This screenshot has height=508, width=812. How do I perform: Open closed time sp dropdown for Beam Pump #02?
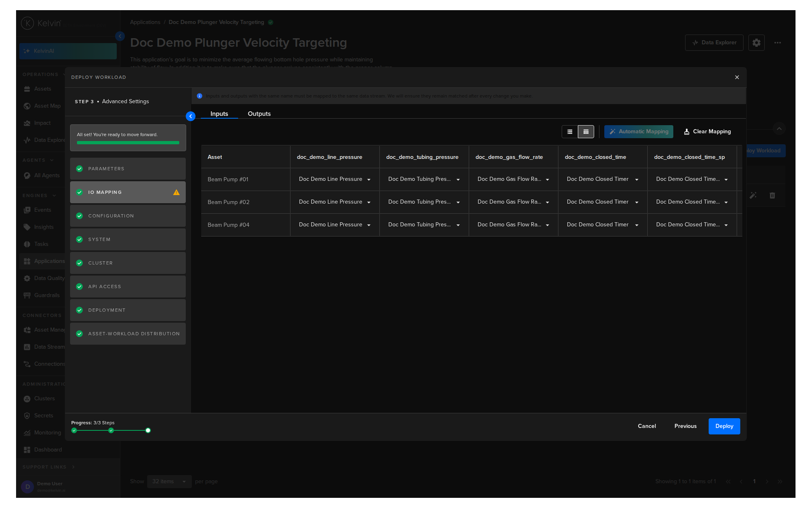691,202
